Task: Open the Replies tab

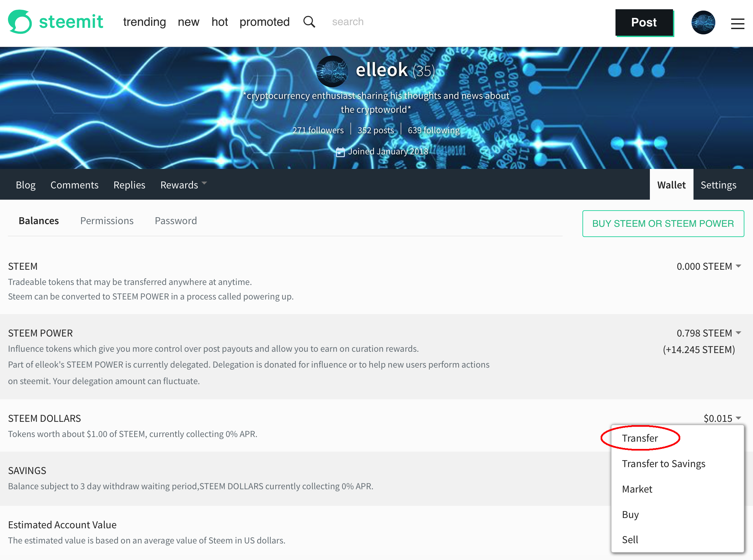Action: 130,185
